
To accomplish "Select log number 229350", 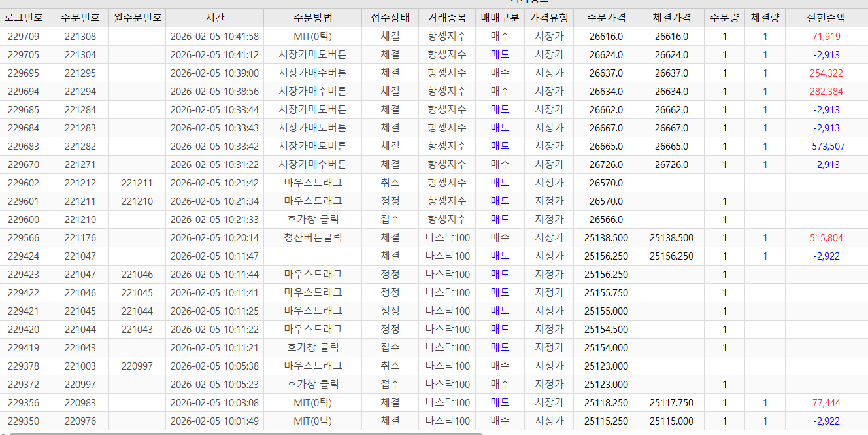I will tap(24, 421).
